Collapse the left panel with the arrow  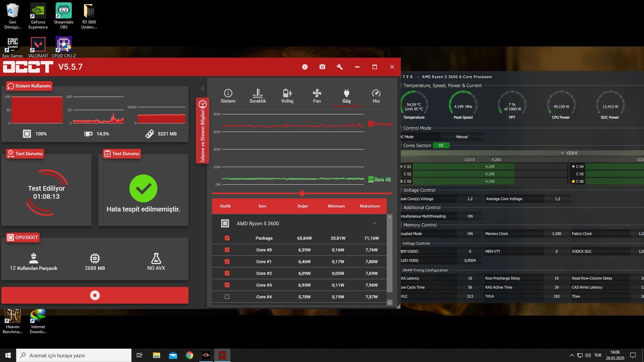point(203,88)
